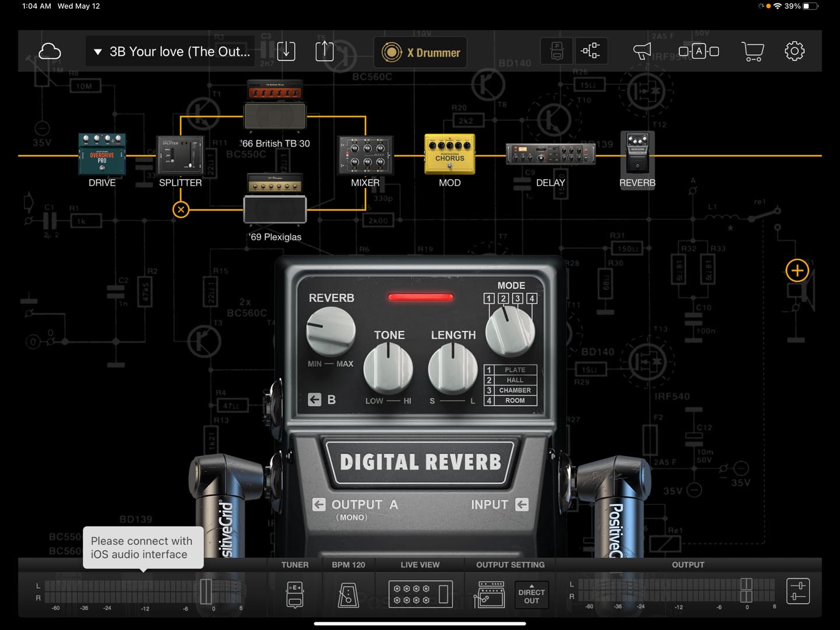Select mode number 2 box
Image resolution: width=840 pixels, height=630 pixels.
[x=503, y=299]
